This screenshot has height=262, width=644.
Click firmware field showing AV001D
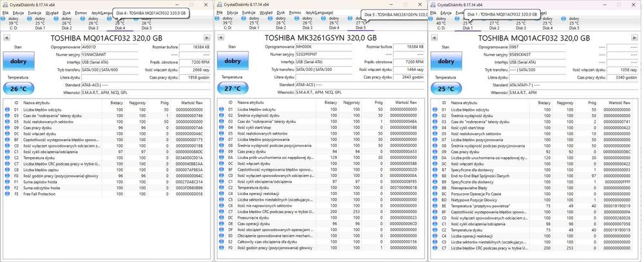click(109, 47)
